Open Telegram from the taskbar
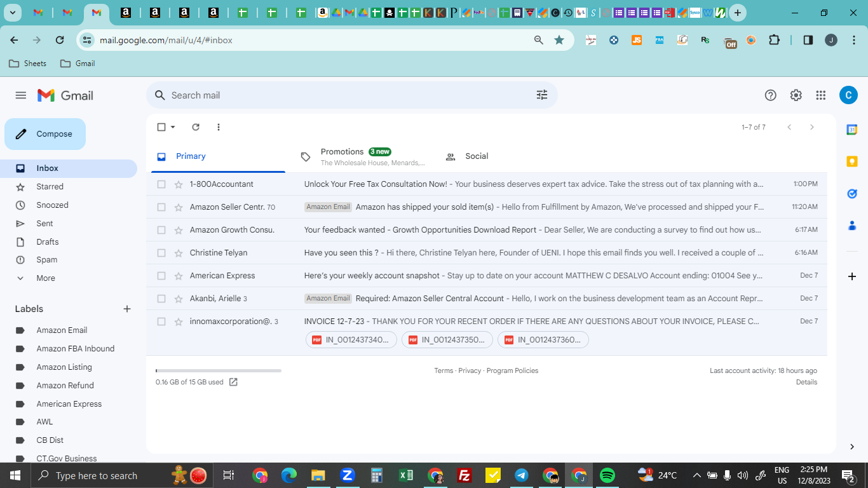Viewport: 868px width, 488px height. [522, 475]
